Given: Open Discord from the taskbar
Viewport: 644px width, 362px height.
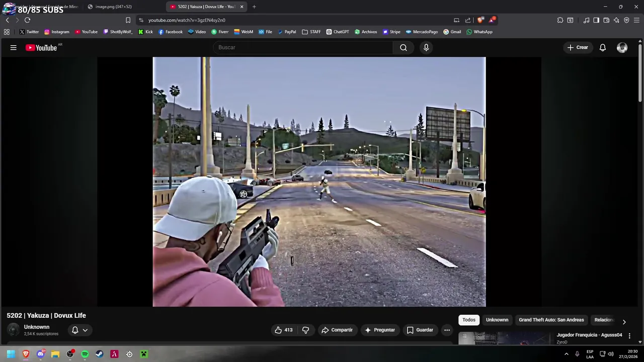Looking at the screenshot, I should [41, 354].
